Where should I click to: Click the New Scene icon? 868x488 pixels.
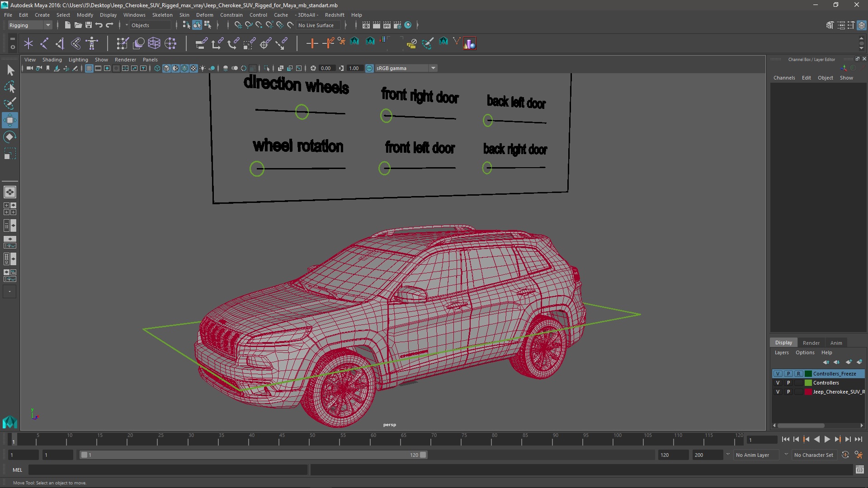coord(67,25)
